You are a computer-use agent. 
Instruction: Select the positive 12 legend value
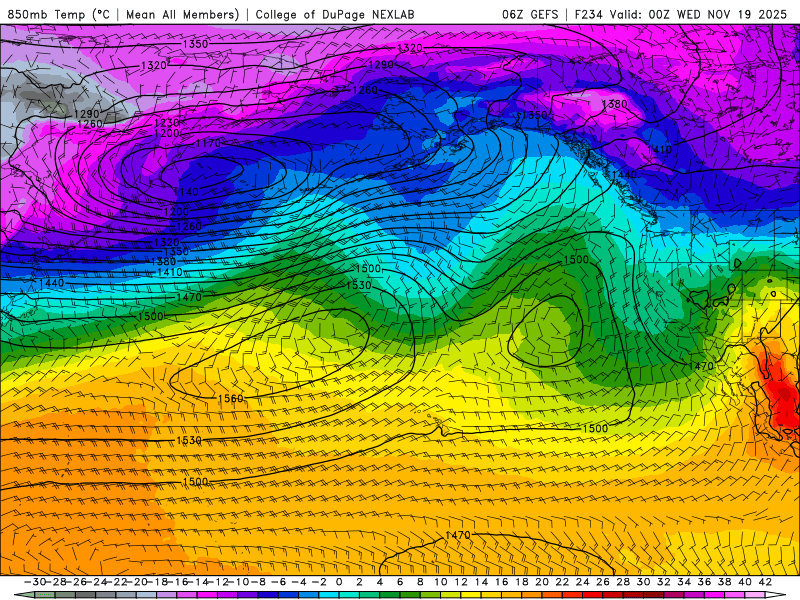pos(461,582)
